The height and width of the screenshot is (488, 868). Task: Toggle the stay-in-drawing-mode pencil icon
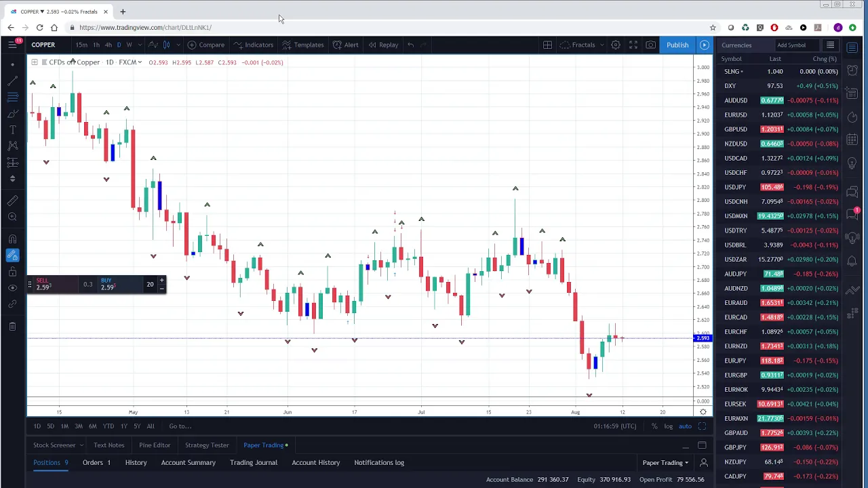click(13, 256)
